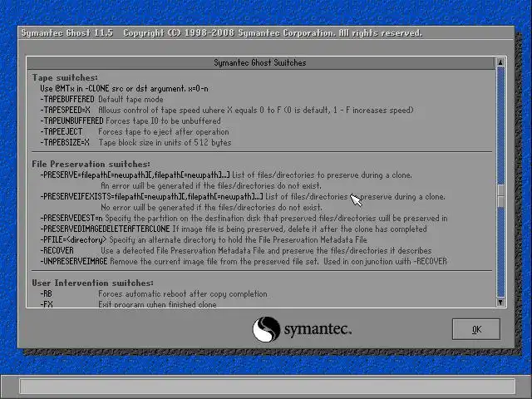Click 'An error will be generated' line
This screenshot has width=532, height=399.
click(211, 186)
